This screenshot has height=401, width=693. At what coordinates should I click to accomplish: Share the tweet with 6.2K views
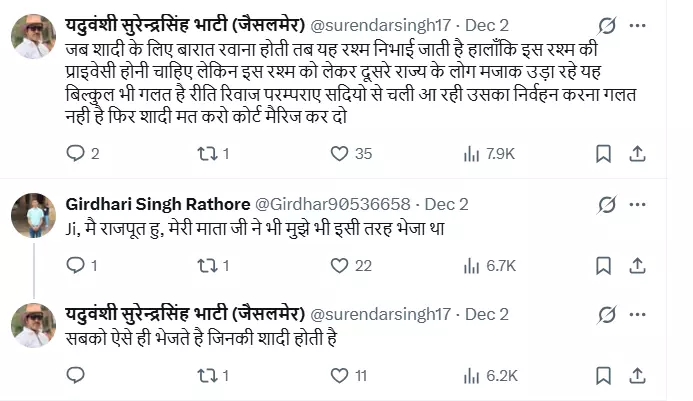(x=637, y=376)
